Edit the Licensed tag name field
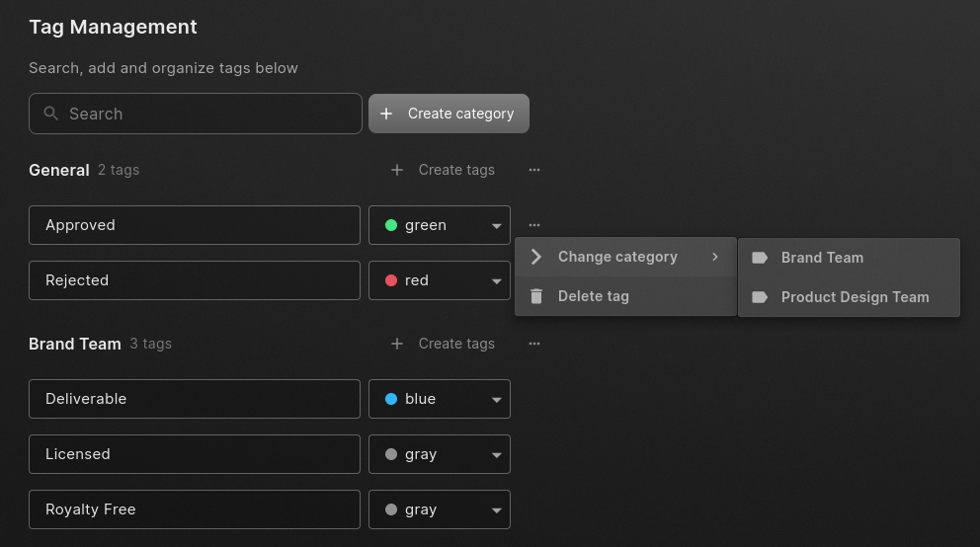The height and width of the screenshot is (547, 980). pos(195,454)
